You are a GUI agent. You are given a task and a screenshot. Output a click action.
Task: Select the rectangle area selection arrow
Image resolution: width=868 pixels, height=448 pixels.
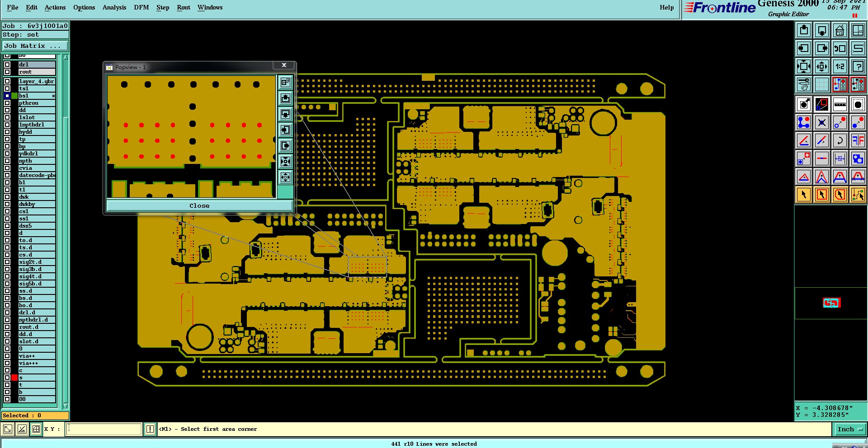point(822,195)
